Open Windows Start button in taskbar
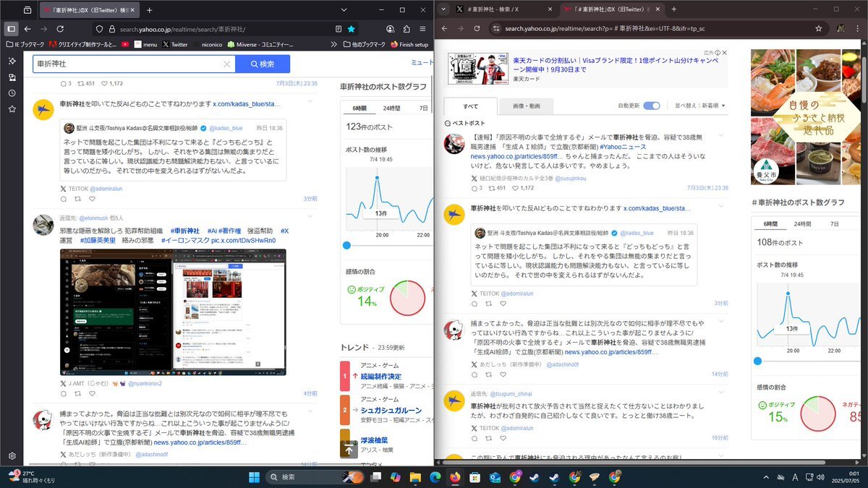Image resolution: width=868 pixels, height=488 pixels. (255, 477)
